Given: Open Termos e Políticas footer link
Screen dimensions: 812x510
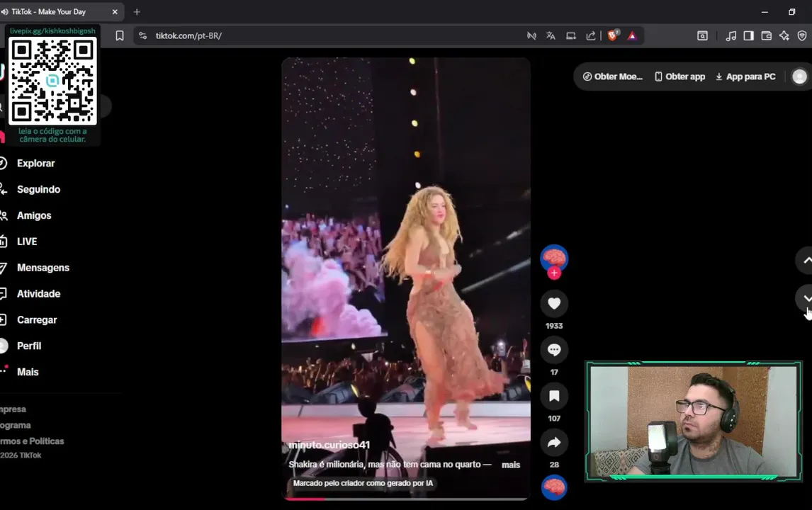Looking at the screenshot, I should click(x=32, y=441).
